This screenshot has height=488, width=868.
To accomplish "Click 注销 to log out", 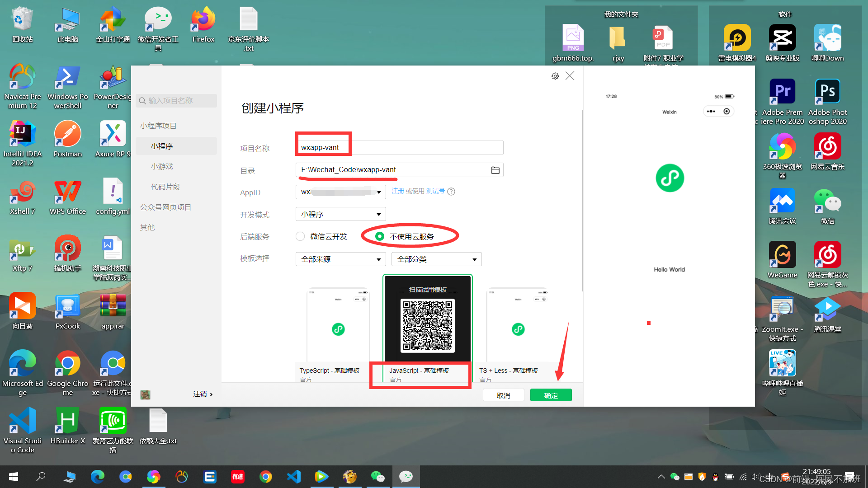I will [x=200, y=394].
